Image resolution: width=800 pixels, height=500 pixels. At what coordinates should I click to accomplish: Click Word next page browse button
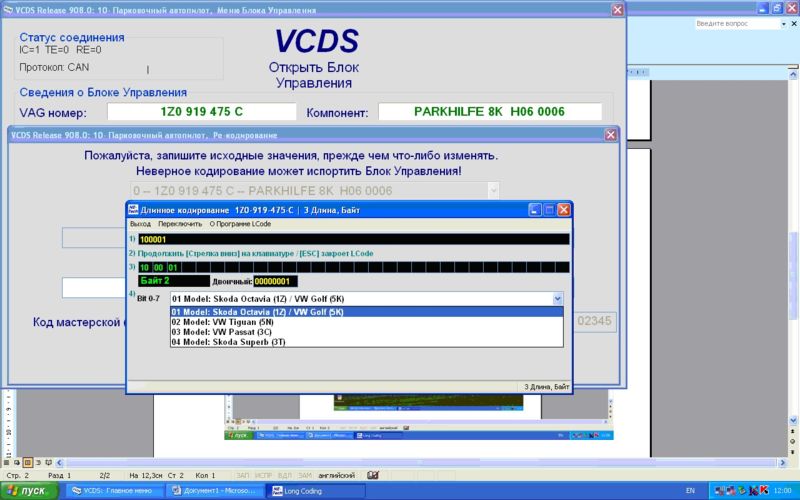click(793, 452)
